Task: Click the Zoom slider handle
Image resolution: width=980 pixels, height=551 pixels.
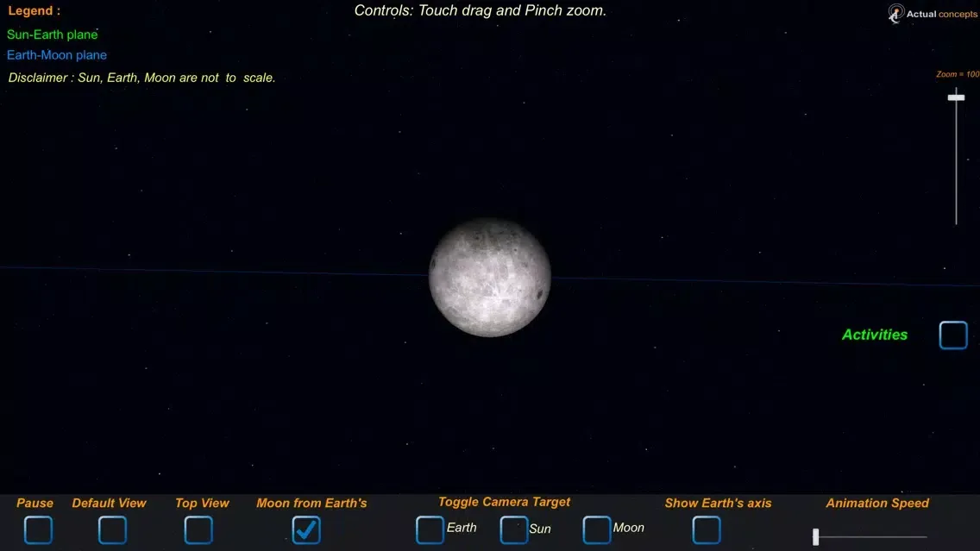Action: 956,97
